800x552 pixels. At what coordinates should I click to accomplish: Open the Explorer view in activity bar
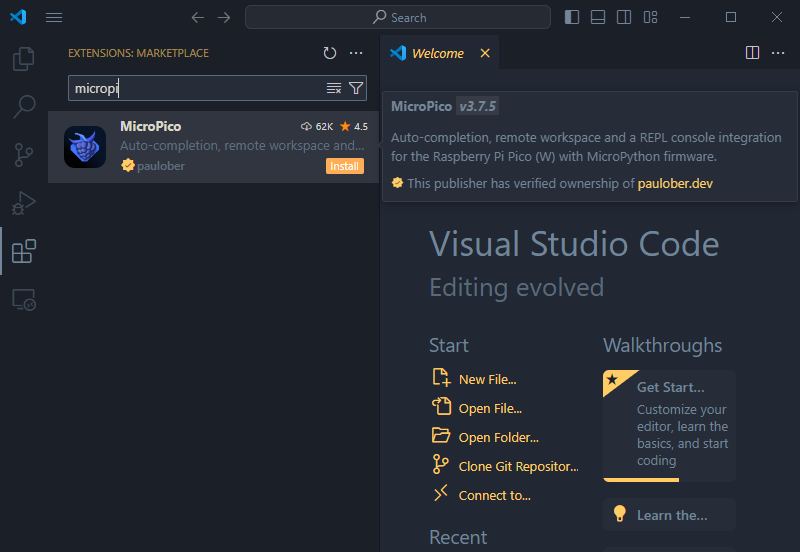(23, 60)
